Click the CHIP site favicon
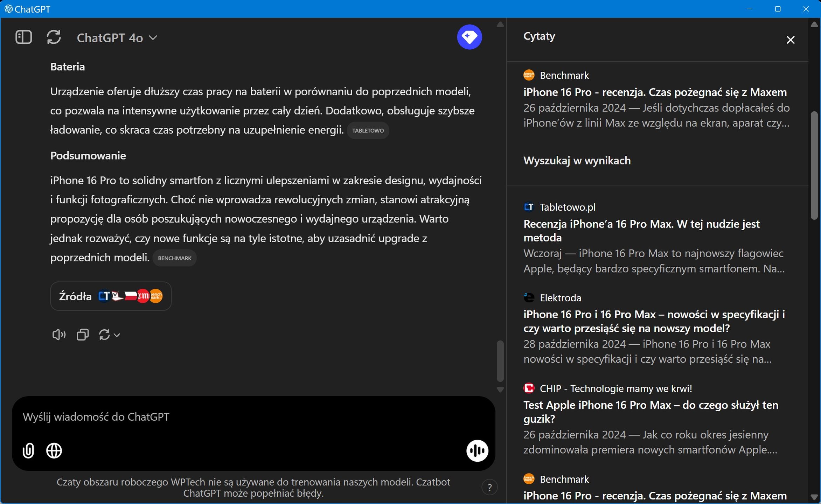 tap(529, 388)
